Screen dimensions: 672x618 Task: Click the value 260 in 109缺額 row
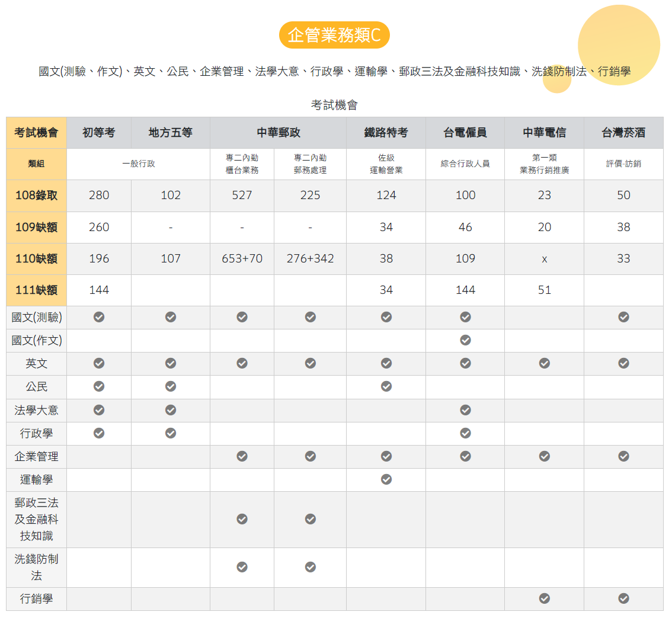[99, 227]
